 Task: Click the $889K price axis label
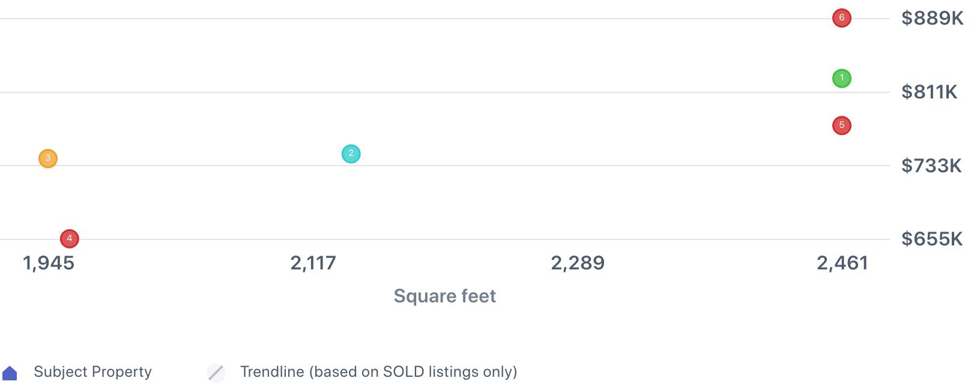[x=932, y=19]
